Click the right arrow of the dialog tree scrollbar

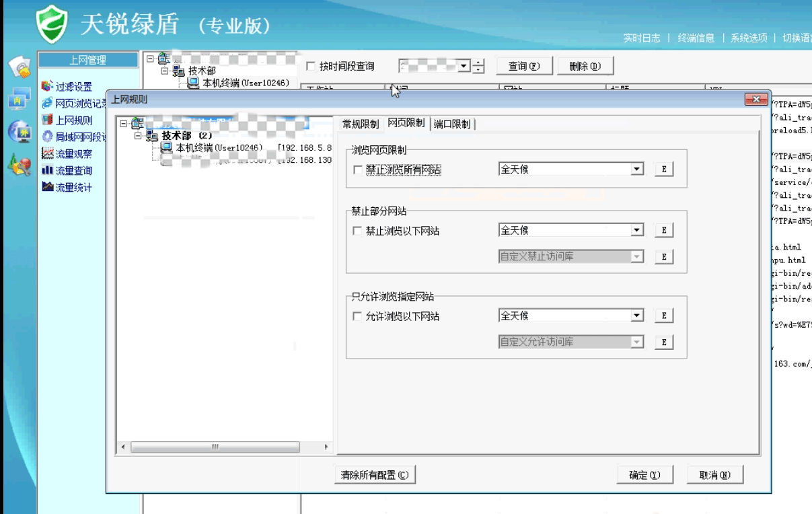327,447
